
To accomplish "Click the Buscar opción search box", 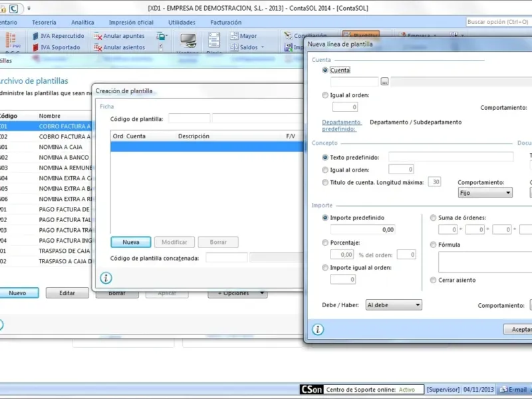I will (498, 22).
